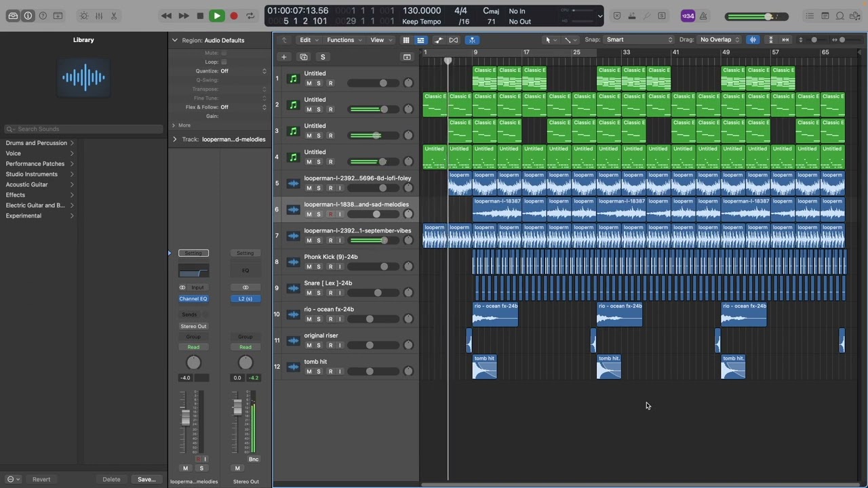
Task: Toggle Cycle mode
Action: 250,16
